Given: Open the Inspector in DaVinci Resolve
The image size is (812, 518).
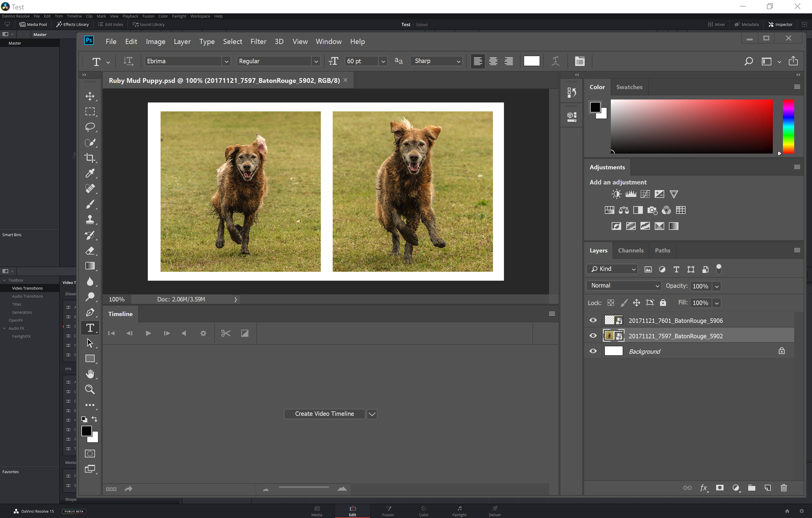Looking at the screenshot, I should pos(780,24).
